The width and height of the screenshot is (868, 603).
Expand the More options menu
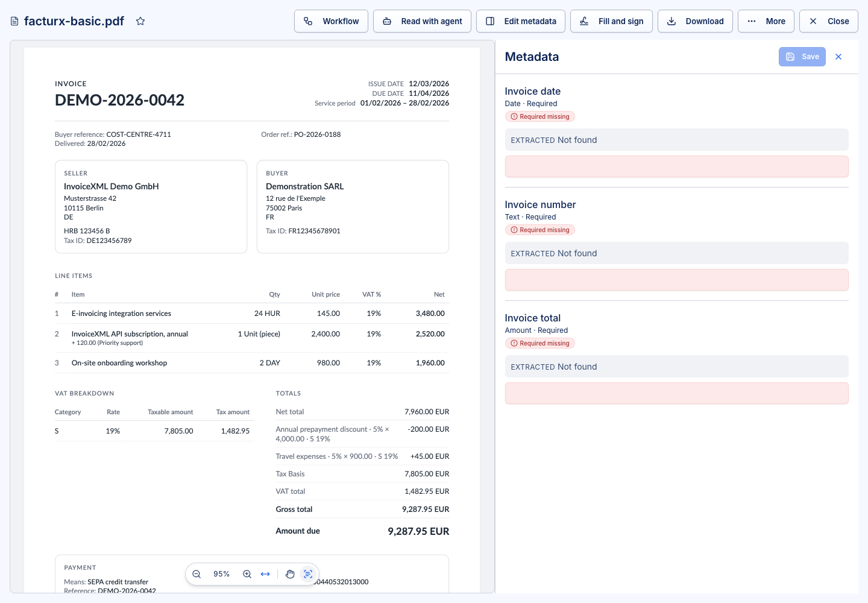[766, 21]
